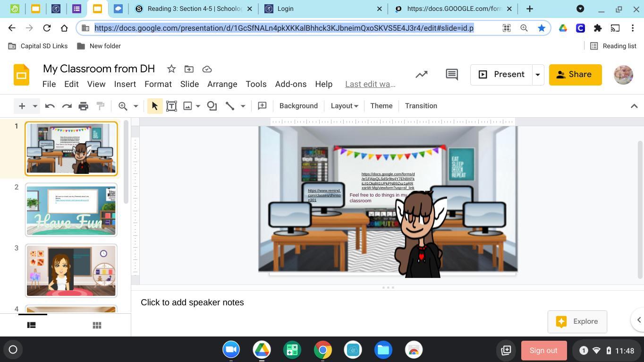Open the View menu
The image size is (644, 362).
coord(96,84)
